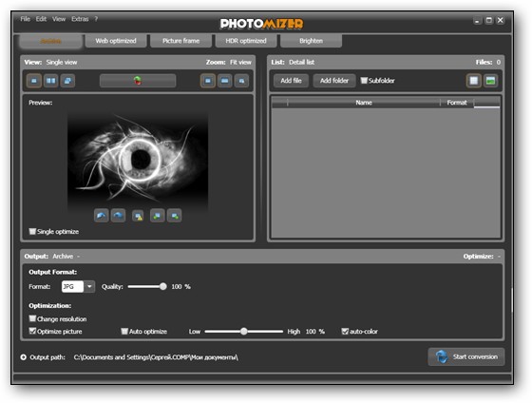
Task: Go to next image with green arrow
Action: (x=175, y=215)
